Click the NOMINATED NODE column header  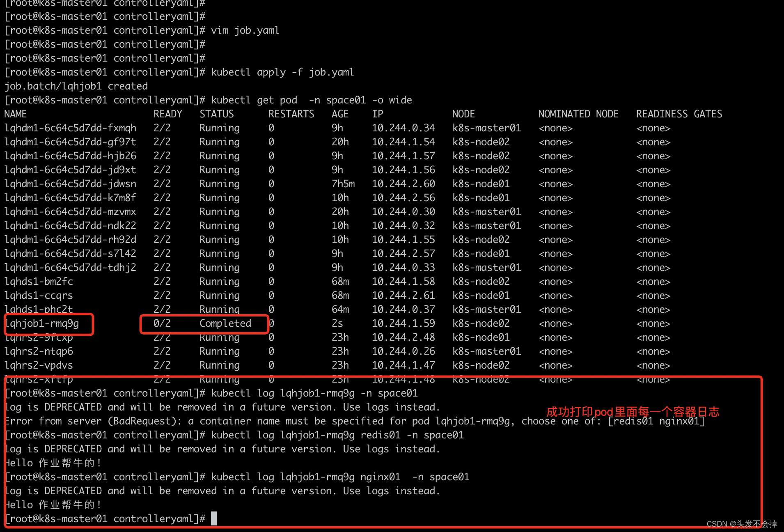point(579,114)
